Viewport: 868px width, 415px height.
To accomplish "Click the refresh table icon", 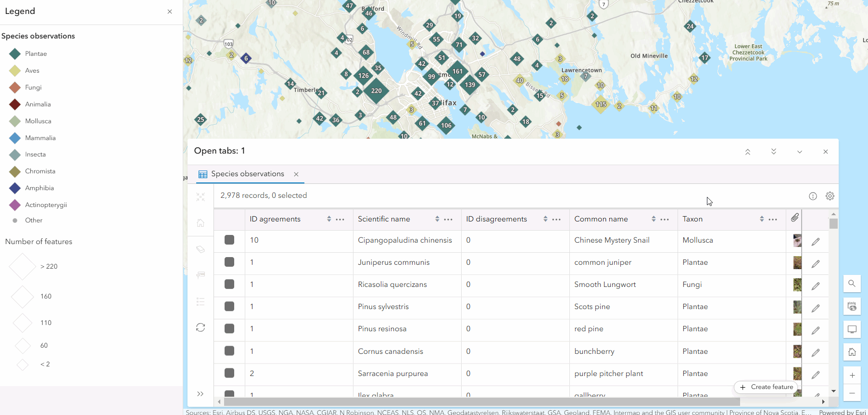I will click(x=201, y=327).
